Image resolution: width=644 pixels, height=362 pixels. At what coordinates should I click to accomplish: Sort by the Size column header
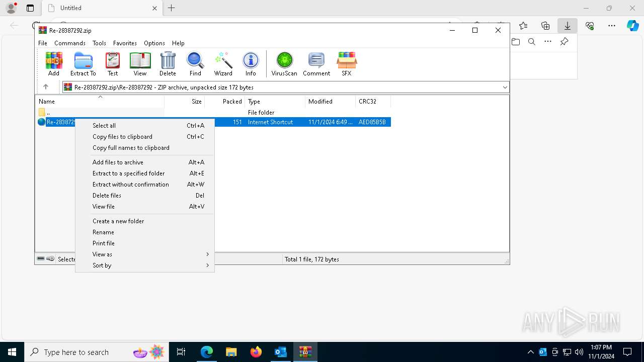tap(185, 102)
